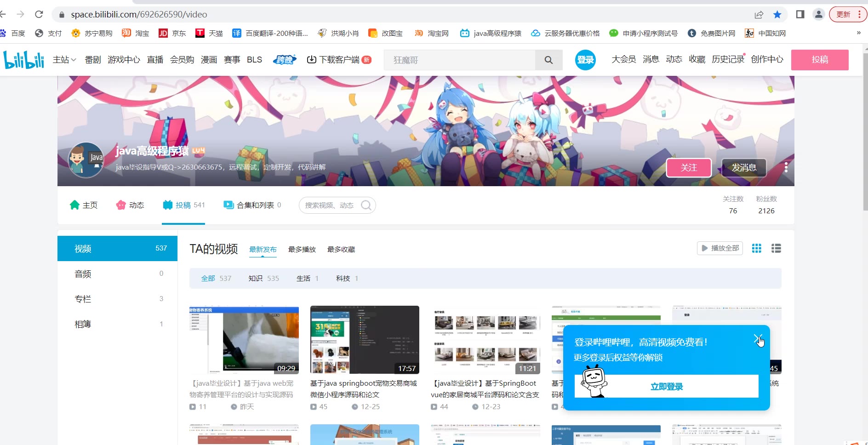Select 视频 537 in sidebar
The width and height of the screenshot is (868, 445).
pos(117,248)
